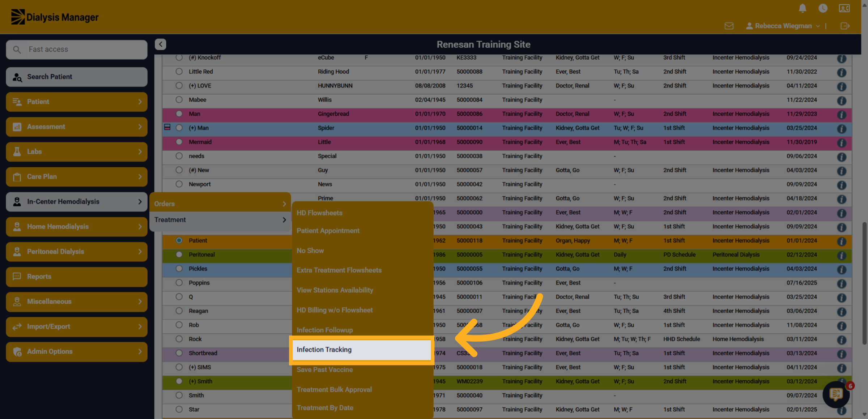The height and width of the screenshot is (419, 868).
Task: Open Admin Options sidebar button
Action: [77, 352]
